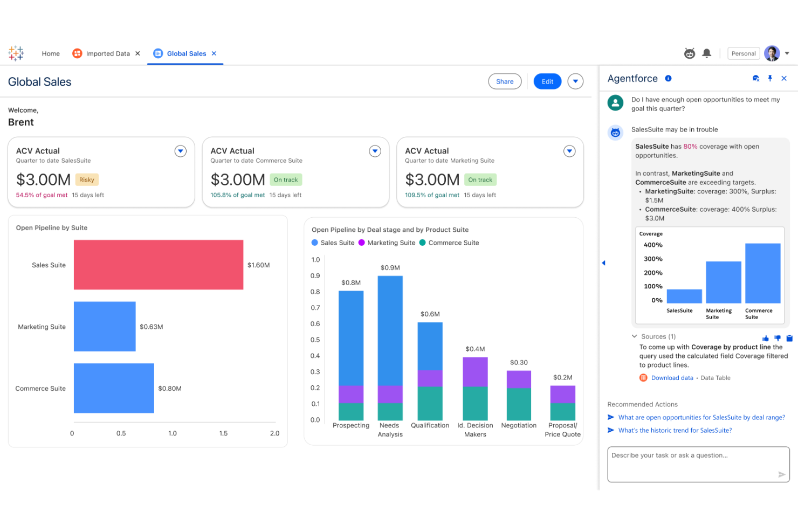Give thumbs up on the Agentforce answer
This screenshot has height=532, width=798.
pos(766,338)
